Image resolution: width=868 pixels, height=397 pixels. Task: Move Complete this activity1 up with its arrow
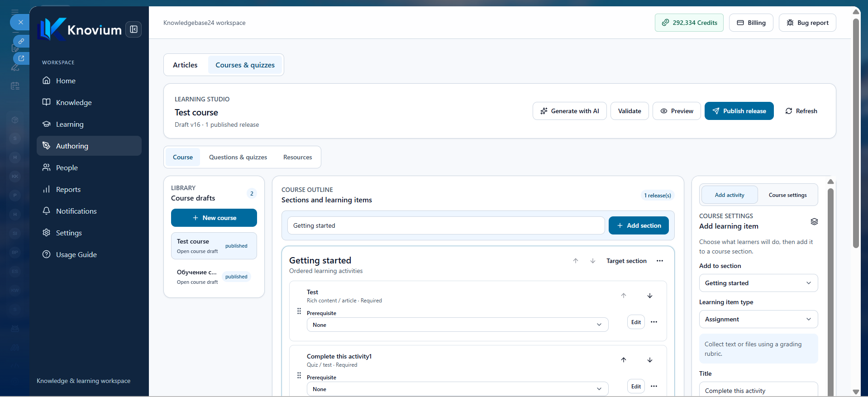[x=624, y=360]
